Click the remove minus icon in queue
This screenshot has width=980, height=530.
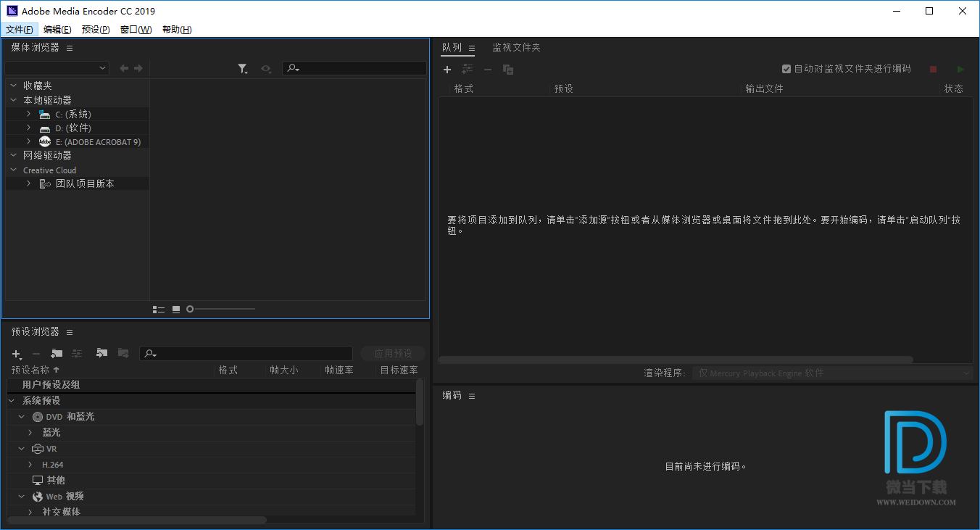click(x=488, y=70)
